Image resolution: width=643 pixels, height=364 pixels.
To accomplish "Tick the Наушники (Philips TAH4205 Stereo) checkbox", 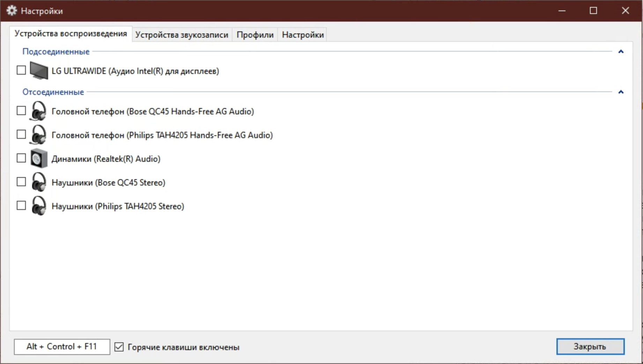I will point(21,206).
